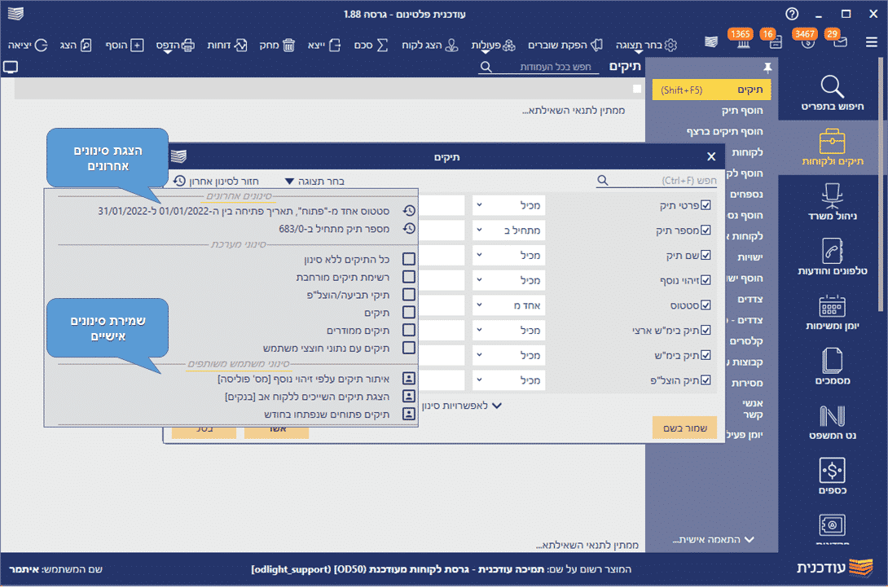Image resolution: width=888 pixels, height=588 pixels.
Task: Check תיקי תביעה/הוצל"פ system filter
Action: tap(409, 294)
